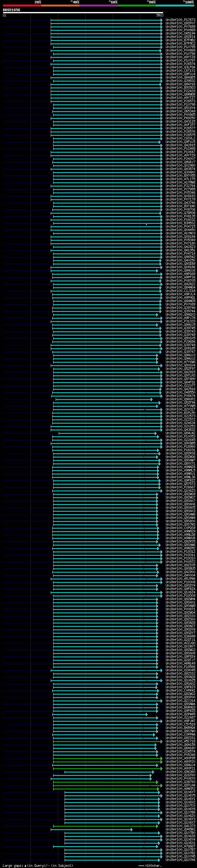Select the UniRef100_P26667 label
197x868 pixels.
tap(180, 487)
